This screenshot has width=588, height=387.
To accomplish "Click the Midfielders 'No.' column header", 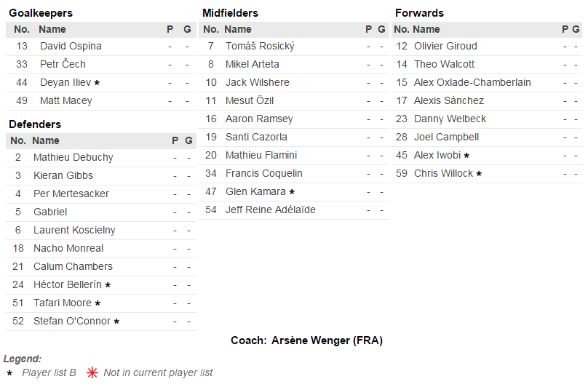I will pyautogui.click(x=210, y=29).
